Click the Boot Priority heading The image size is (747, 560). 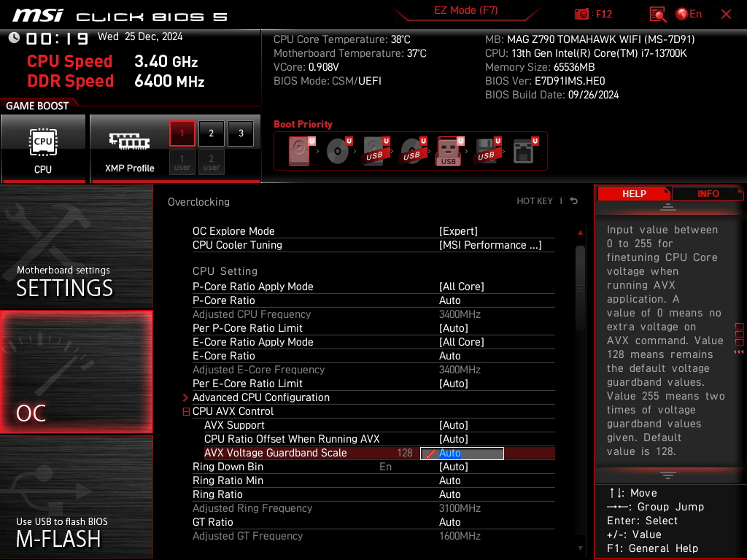(303, 124)
